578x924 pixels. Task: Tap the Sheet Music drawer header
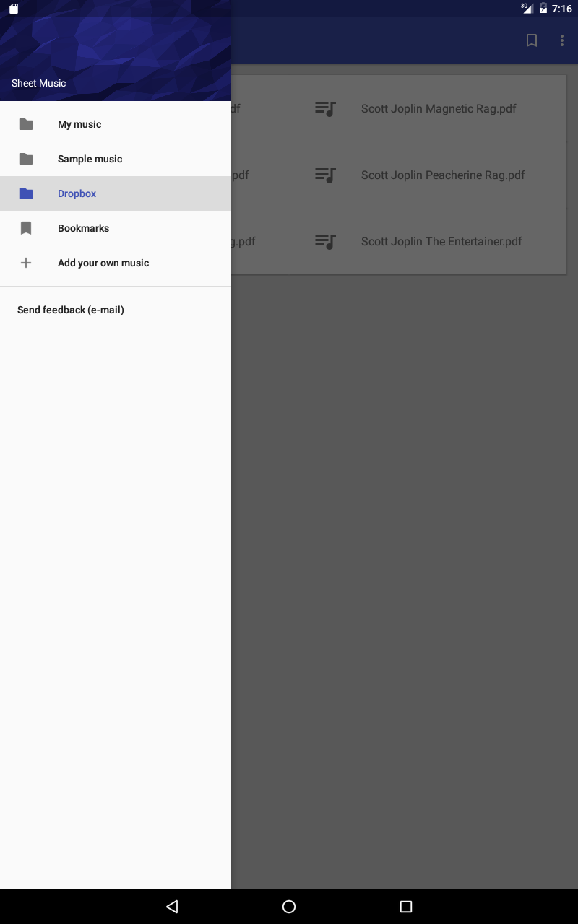(x=116, y=51)
